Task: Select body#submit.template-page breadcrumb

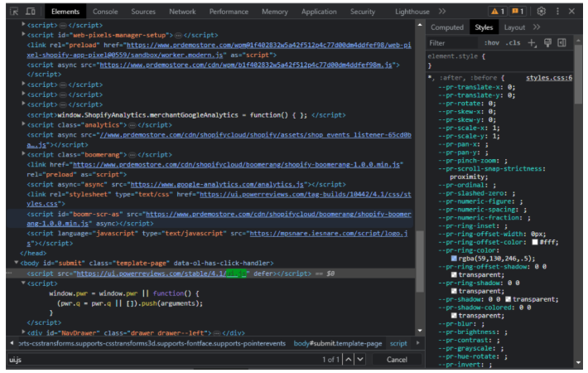Action: (338, 343)
